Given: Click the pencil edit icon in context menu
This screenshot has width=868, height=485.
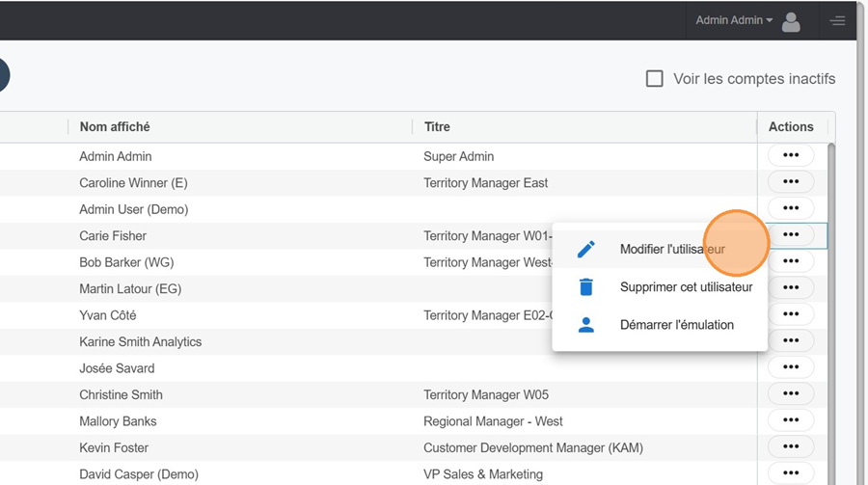Looking at the screenshot, I should pyautogui.click(x=585, y=250).
